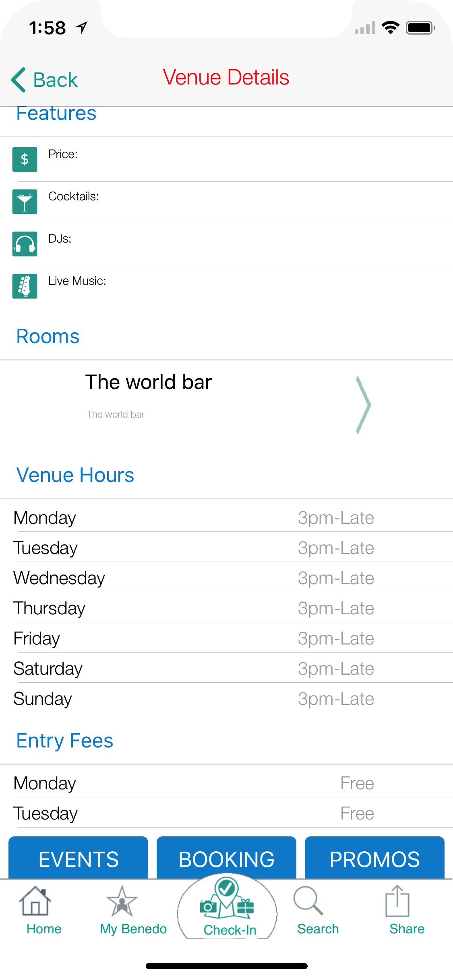Tap Saturday 3pm-Late hours row
453x980 pixels.
(x=226, y=669)
